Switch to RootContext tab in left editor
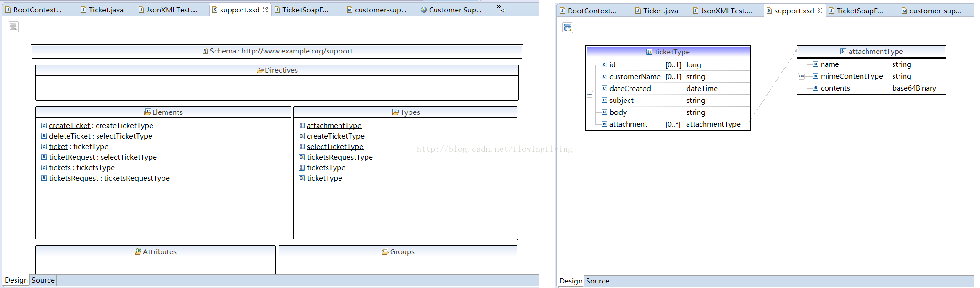 pos(33,10)
